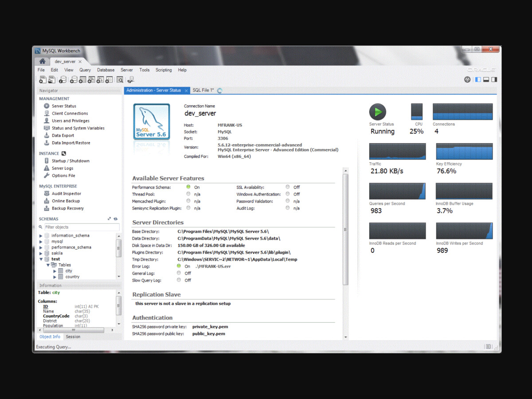532x399 pixels.
Task: Go to the Home screen tab icon
Action: coord(42,62)
